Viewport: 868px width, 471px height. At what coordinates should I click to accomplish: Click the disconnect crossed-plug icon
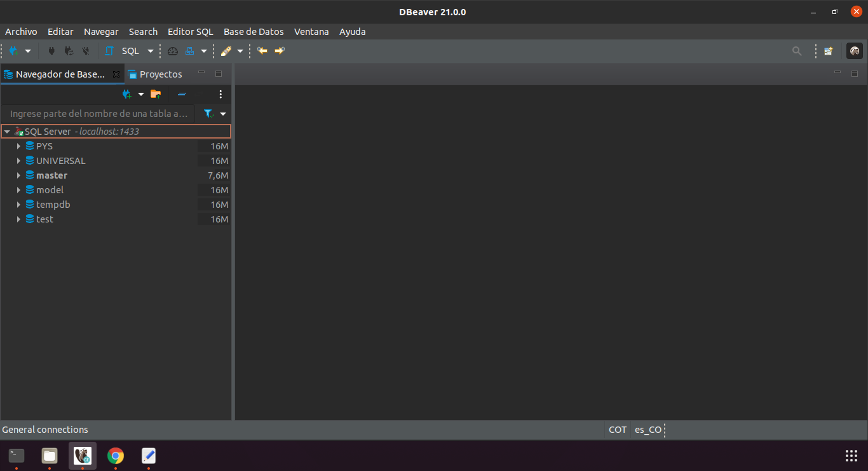coord(86,51)
